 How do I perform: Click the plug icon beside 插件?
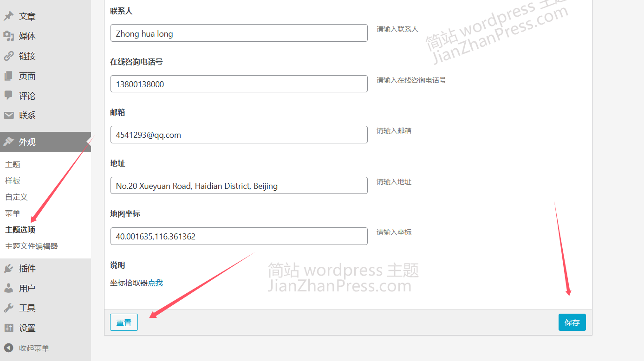pyautogui.click(x=8, y=269)
